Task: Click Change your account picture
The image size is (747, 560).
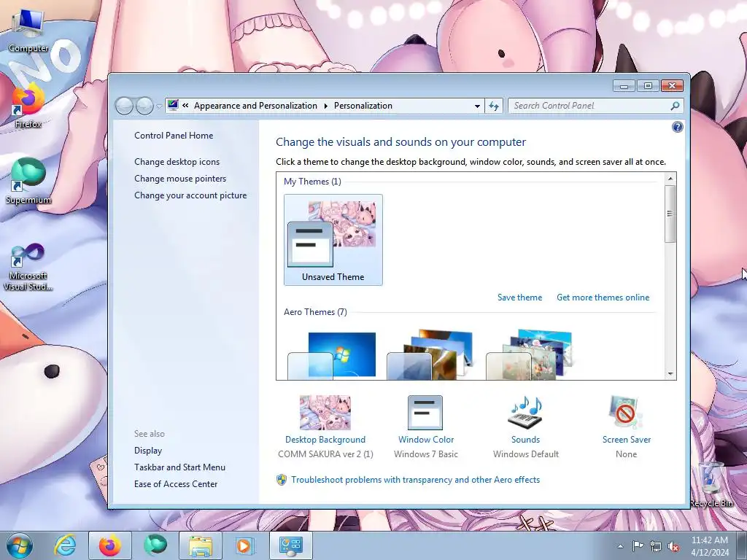Action: [190, 195]
